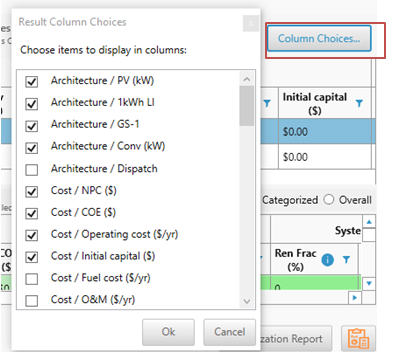
Task: Enable Cost / Fuel cost ($/yr) column
Action: pyautogui.click(x=32, y=279)
